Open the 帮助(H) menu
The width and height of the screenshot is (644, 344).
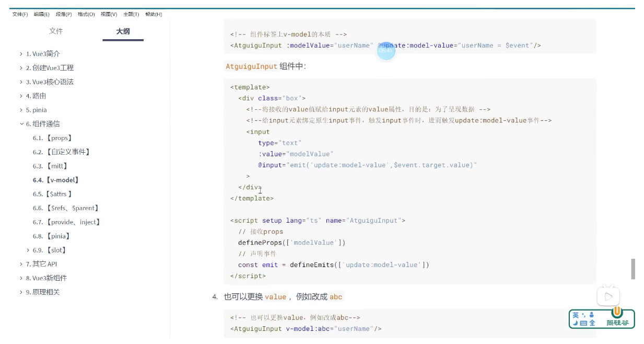pos(154,14)
